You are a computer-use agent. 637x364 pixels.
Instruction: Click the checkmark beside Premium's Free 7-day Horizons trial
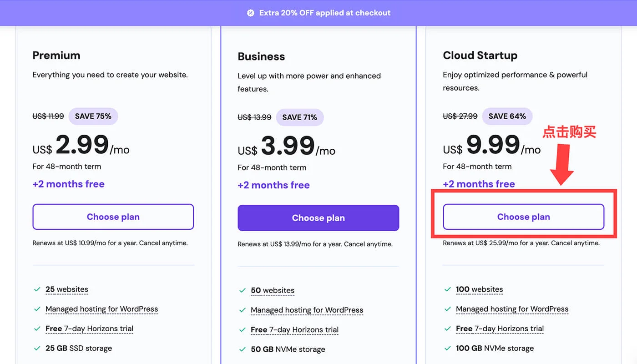(x=37, y=329)
